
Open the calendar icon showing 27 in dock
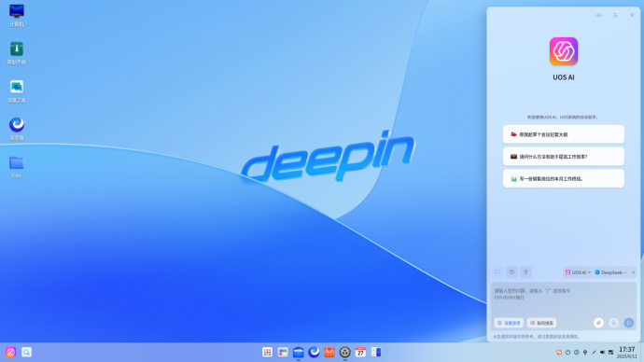(x=360, y=352)
